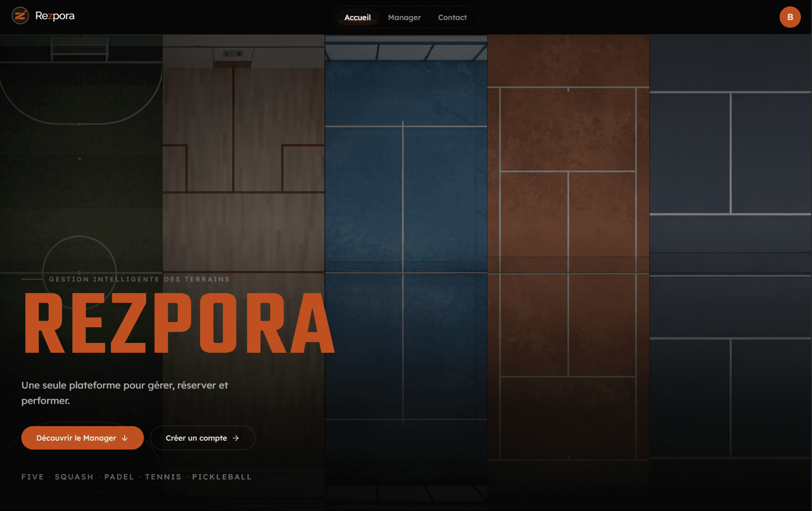Click 'Gestion intelligente des terrains' tagline
Viewport: 812px width, 511px height.
[x=140, y=279]
